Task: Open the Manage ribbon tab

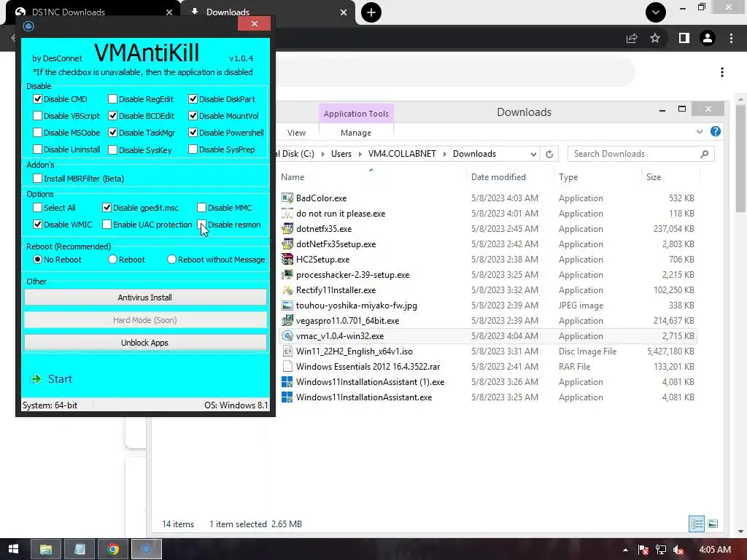Action: 356,133
